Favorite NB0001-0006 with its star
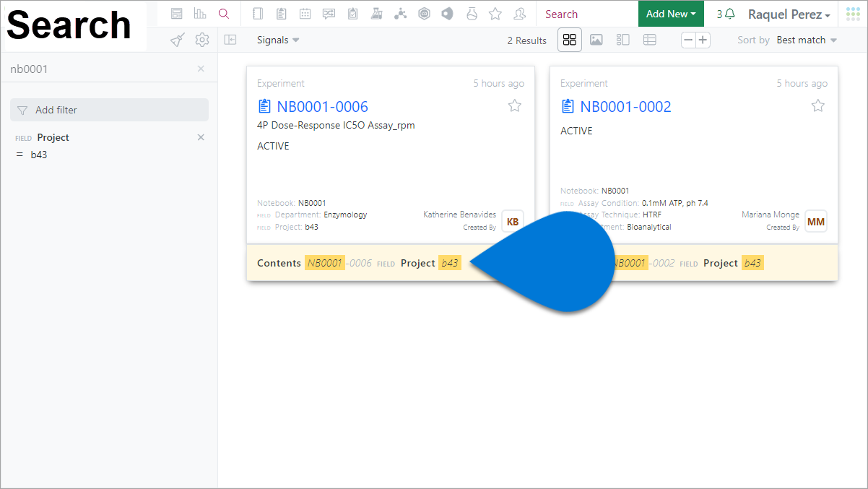The image size is (868, 489). [515, 106]
